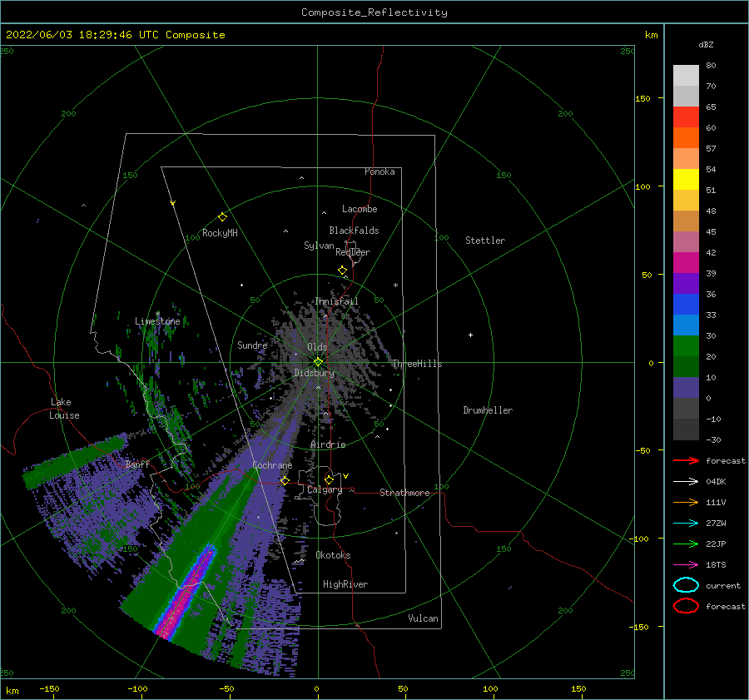Click the bright yellow swatch below 54 dBZ
This screenshot has width=749, height=700.
(686, 180)
